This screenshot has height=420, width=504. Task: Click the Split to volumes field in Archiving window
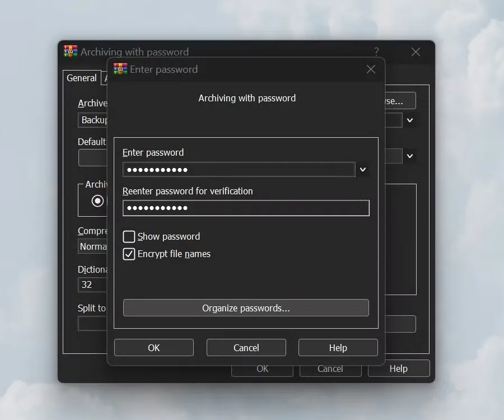(92, 324)
